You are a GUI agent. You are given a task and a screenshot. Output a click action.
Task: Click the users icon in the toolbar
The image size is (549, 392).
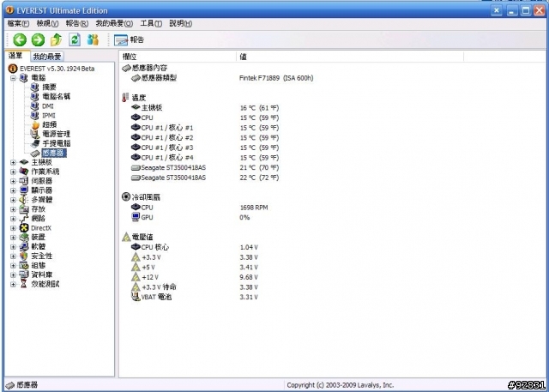point(93,40)
